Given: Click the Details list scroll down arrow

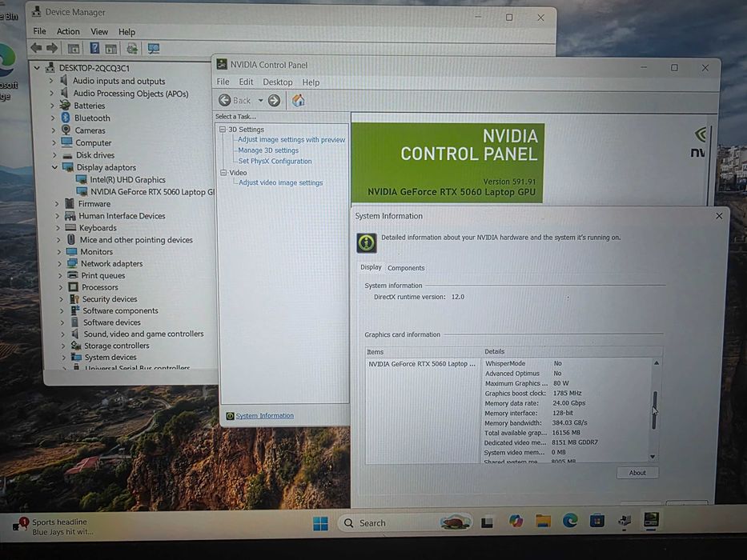Looking at the screenshot, I should click(x=653, y=457).
